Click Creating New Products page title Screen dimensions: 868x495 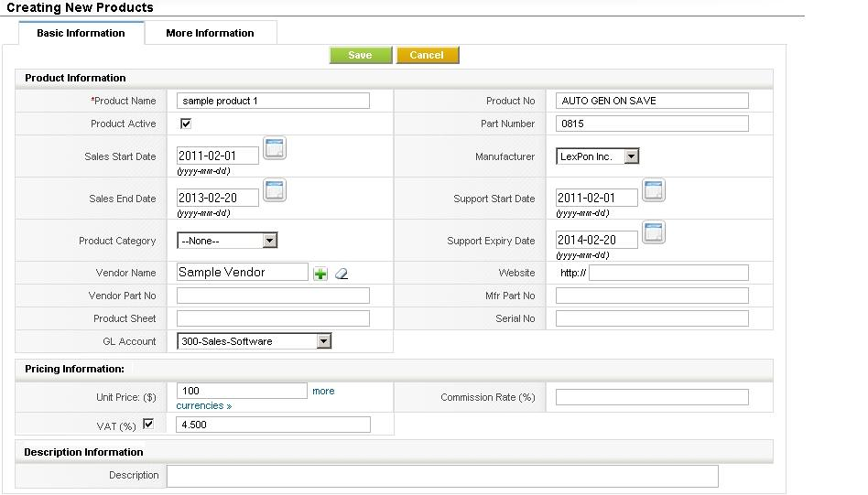click(x=81, y=7)
